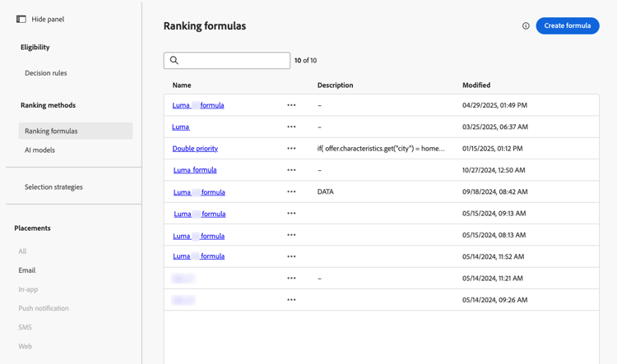Open more actions for 04/29/2025 formula row
Image resolution: width=617 pixels, height=364 pixels.
click(291, 105)
